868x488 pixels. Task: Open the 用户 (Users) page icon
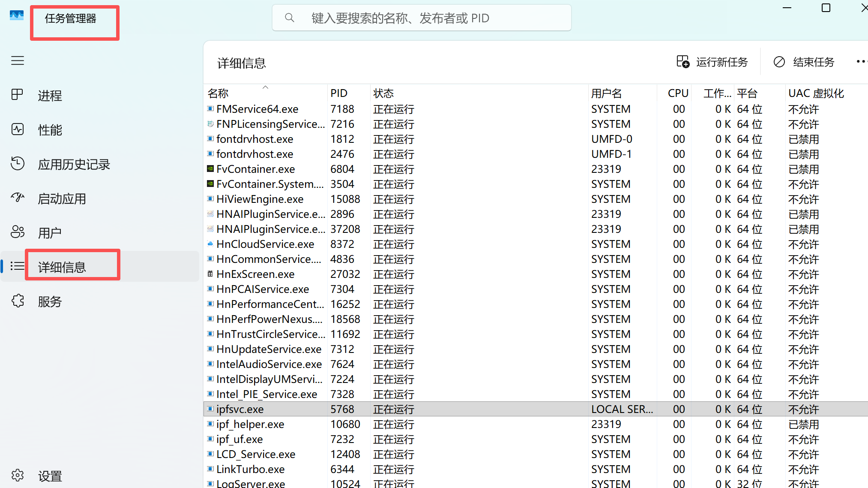click(18, 232)
